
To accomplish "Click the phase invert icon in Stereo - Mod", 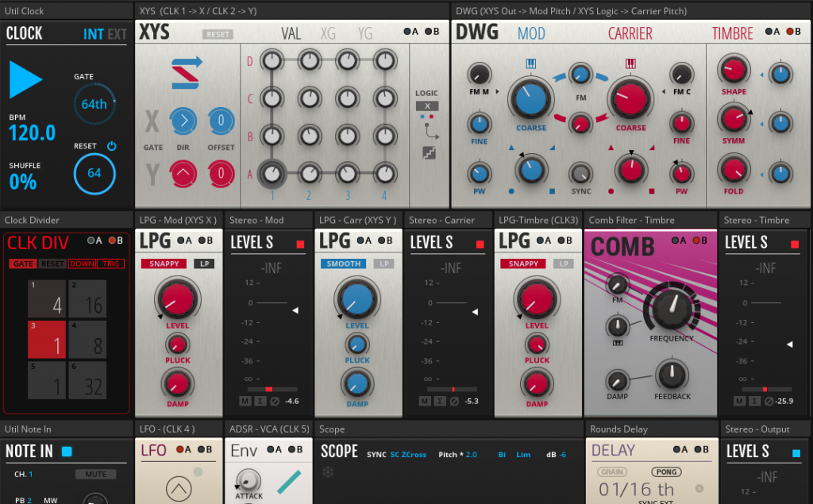I will pyautogui.click(x=275, y=401).
